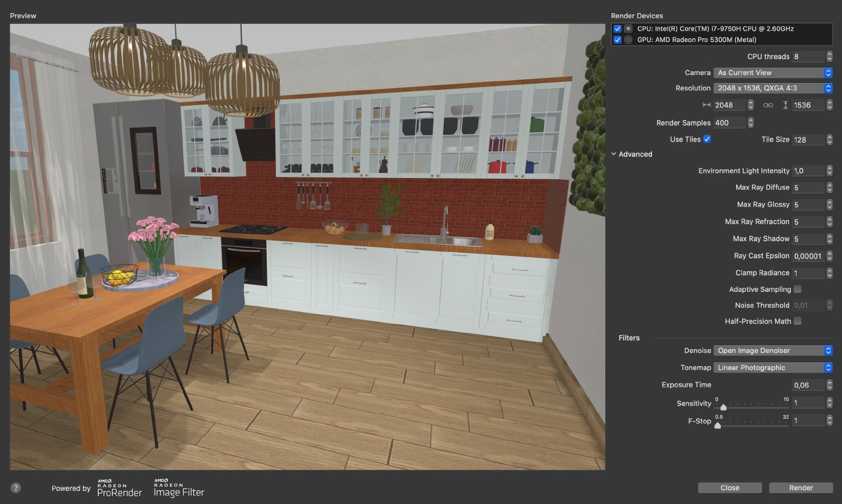
Task: Click the Exposure Time stepper
Action: (829, 385)
